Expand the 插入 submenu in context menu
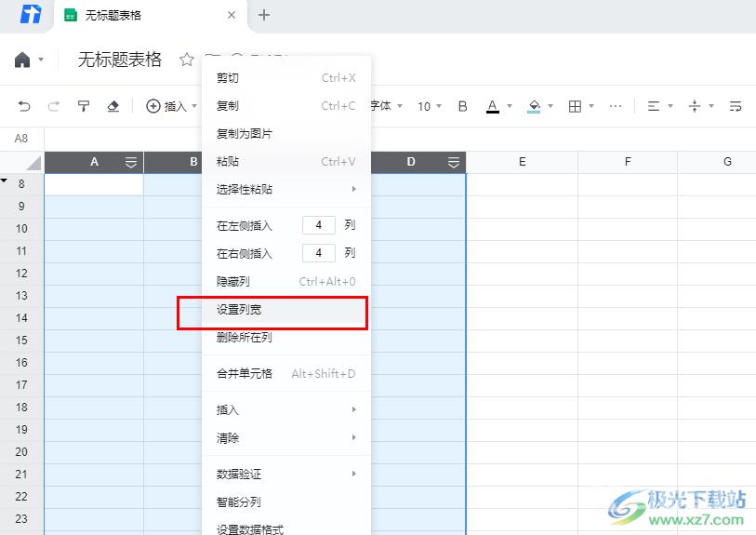This screenshot has height=535, width=756. pyautogui.click(x=286, y=410)
